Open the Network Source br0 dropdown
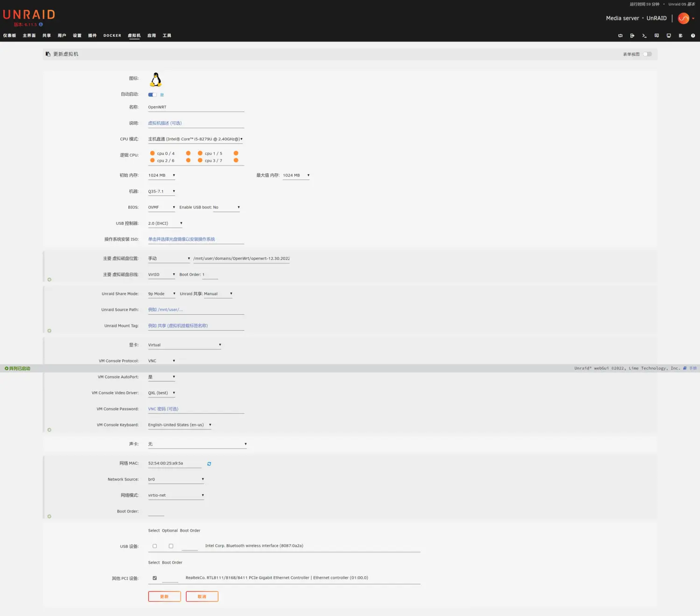This screenshot has height=616, width=700. click(176, 479)
